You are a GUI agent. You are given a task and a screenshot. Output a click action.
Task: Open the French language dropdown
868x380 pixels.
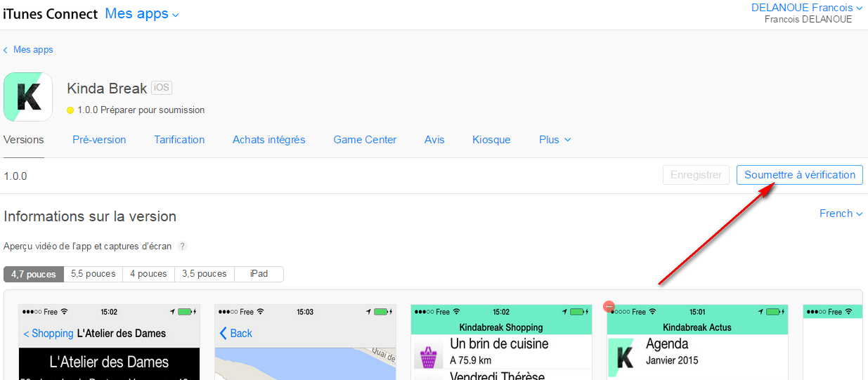(841, 214)
